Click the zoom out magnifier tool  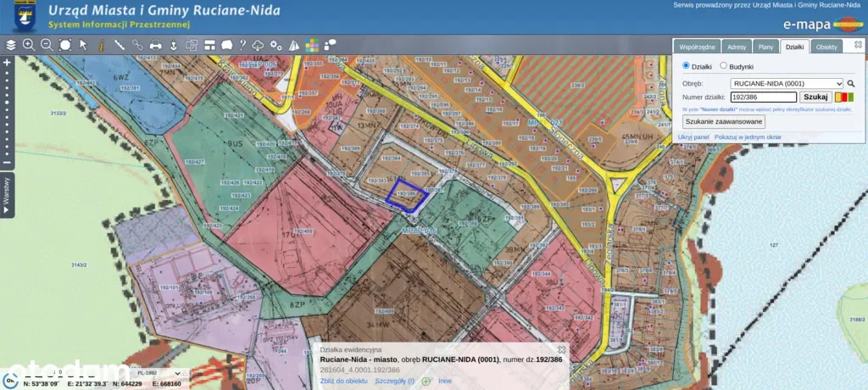[x=47, y=44]
